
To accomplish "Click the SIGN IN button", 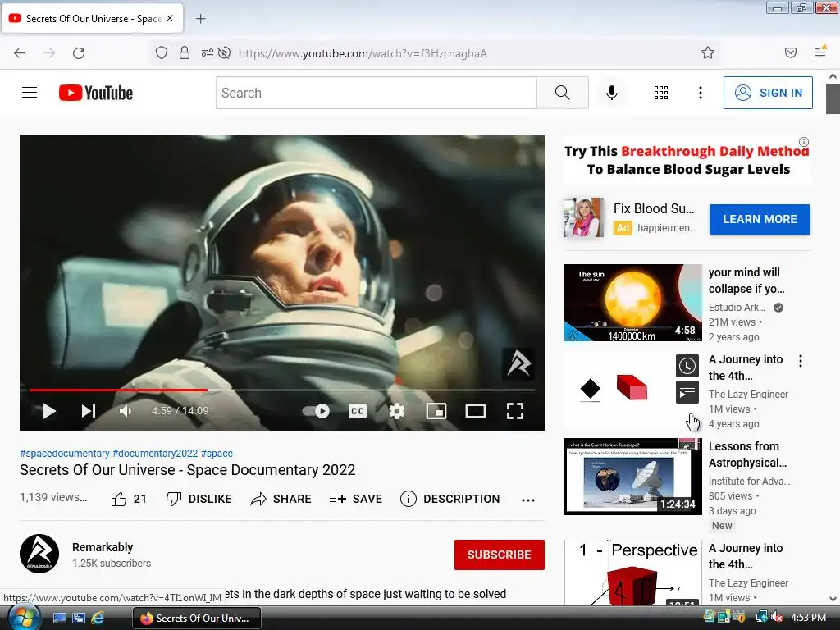I will tap(768, 93).
